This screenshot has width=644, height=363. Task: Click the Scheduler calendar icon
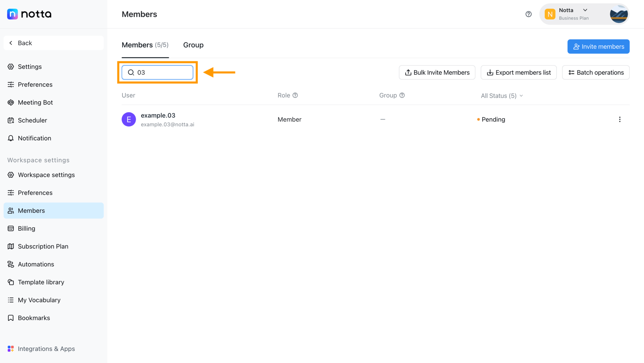pos(11,120)
